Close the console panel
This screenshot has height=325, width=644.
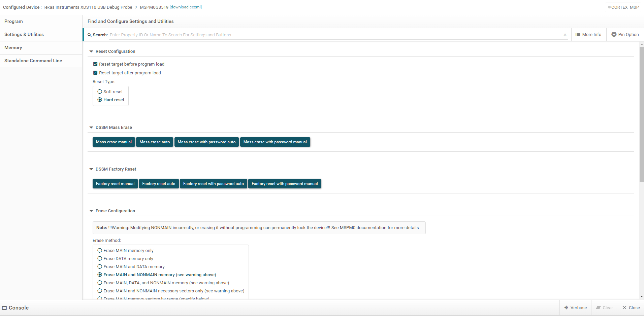(x=631, y=308)
